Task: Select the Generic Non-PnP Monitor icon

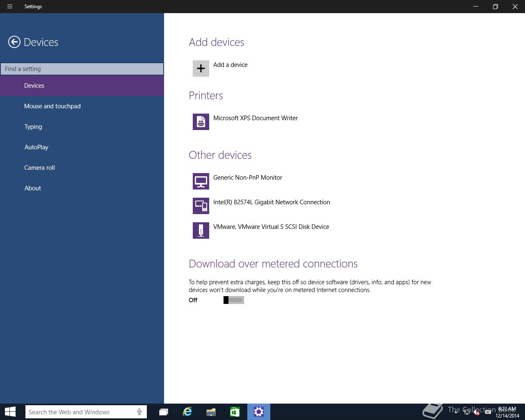Action: [201, 181]
